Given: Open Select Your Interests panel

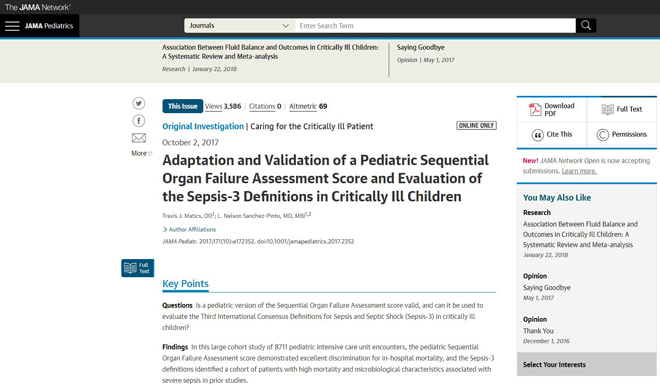Looking at the screenshot, I should [x=587, y=364].
